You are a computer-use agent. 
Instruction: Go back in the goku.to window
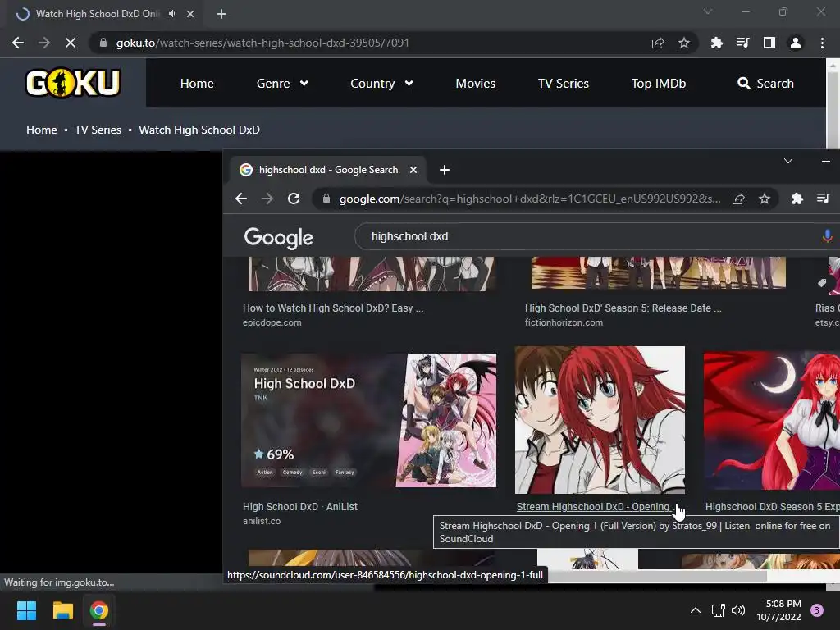coord(18,43)
